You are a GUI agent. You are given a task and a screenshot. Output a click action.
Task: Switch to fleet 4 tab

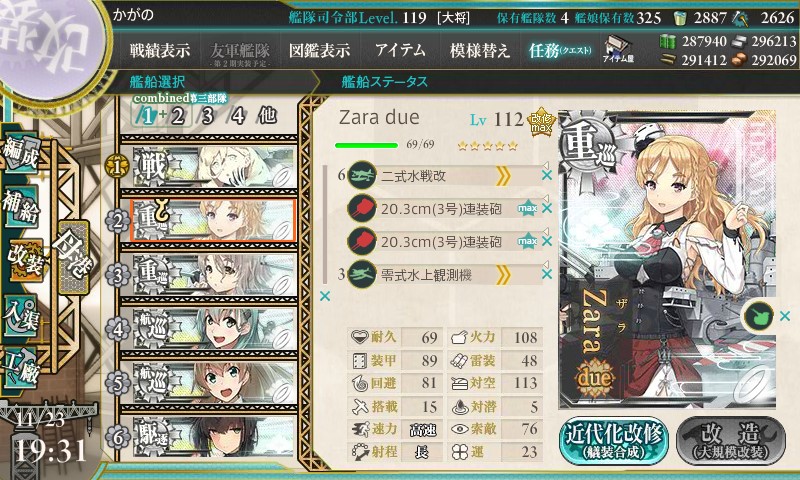(238, 116)
